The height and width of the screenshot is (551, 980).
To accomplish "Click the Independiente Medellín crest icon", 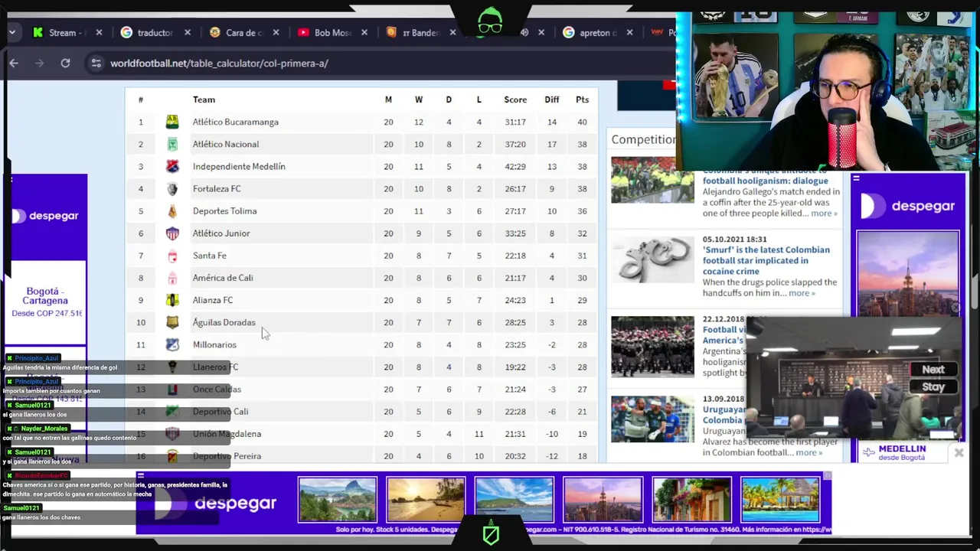I will pyautogui.click(x=172, y=166).
